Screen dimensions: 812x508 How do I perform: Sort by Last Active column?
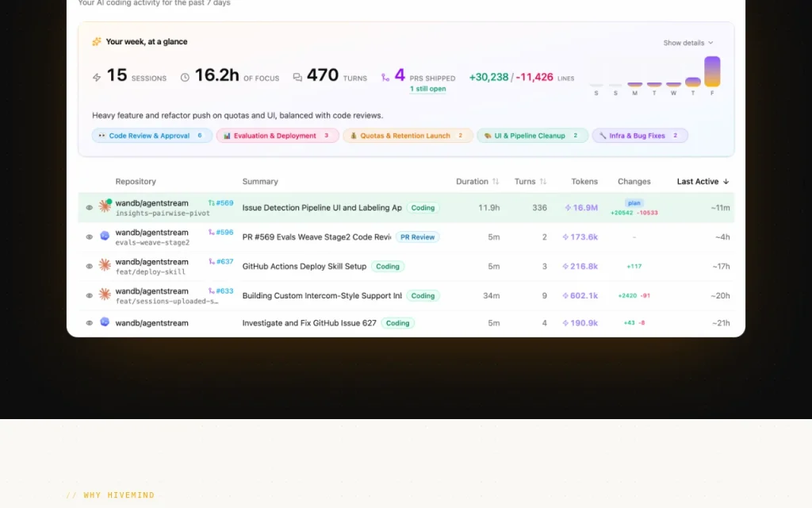tap(703, 182)
